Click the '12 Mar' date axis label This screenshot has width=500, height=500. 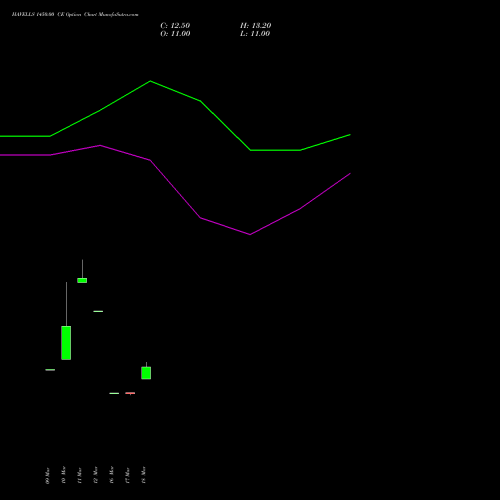[x=96, y=475]
